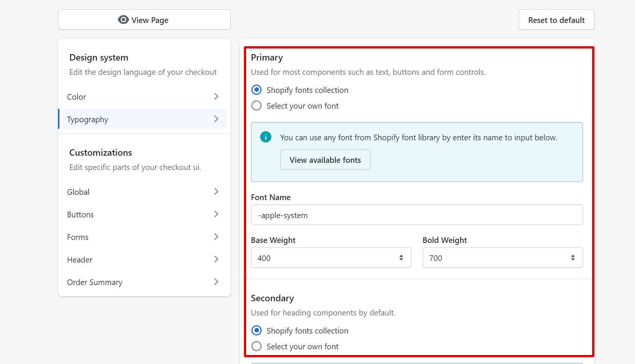Click the Bold Weight label
This screenshot has height=364, width=635.
point(445,240)
